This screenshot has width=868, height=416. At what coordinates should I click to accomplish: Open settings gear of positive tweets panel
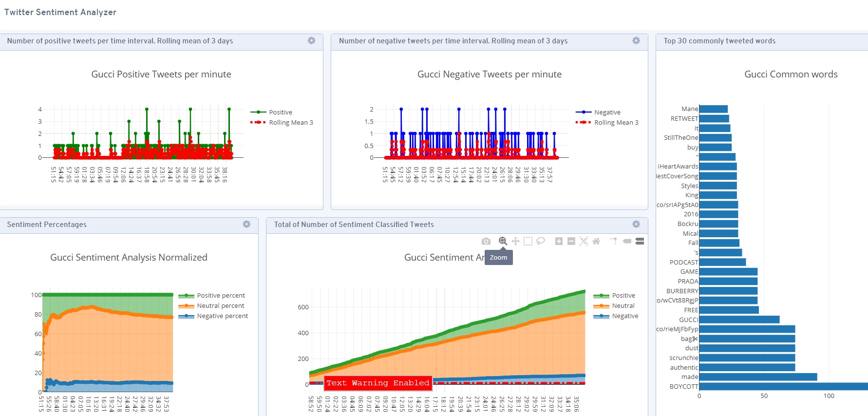(x=312, y=40)
